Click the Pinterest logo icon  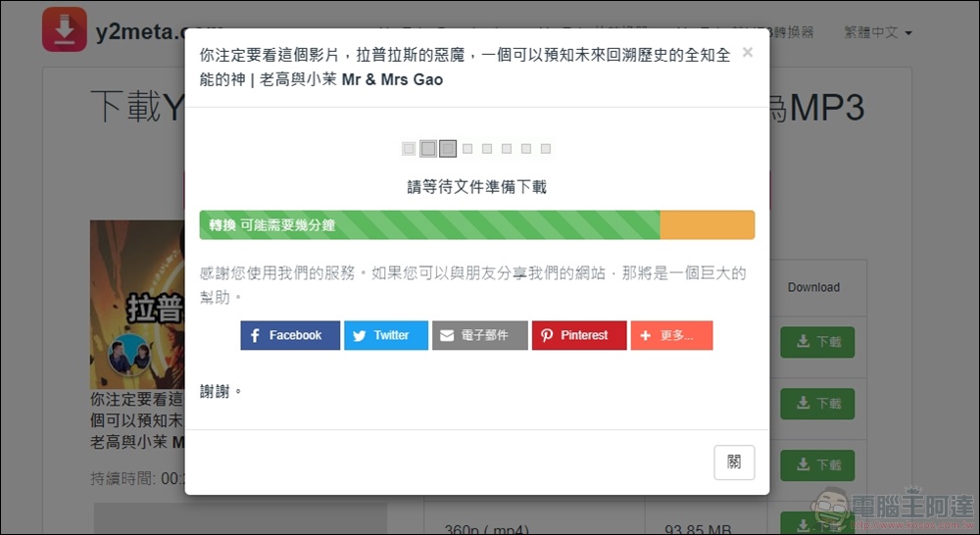(547, 336)
